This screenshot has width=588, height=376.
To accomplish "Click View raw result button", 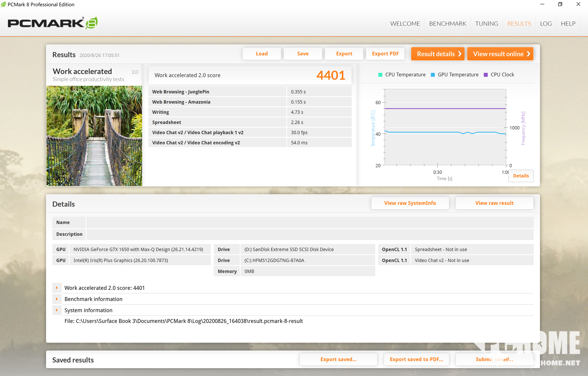I will [x=494, y=203].
